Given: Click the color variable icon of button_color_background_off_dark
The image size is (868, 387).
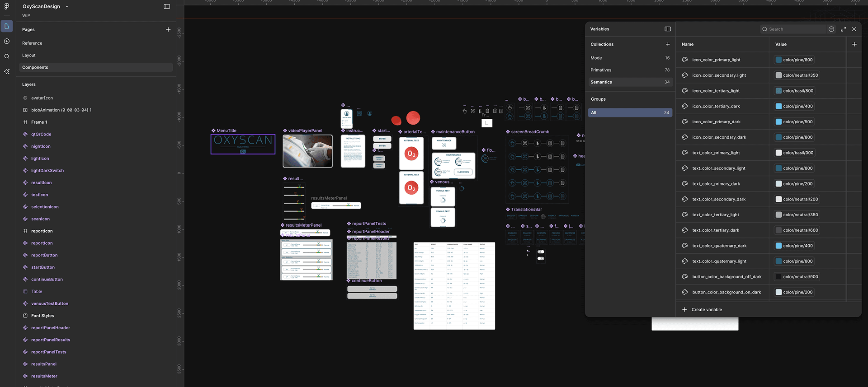Looking at the screenshot, I should (685, 277).
